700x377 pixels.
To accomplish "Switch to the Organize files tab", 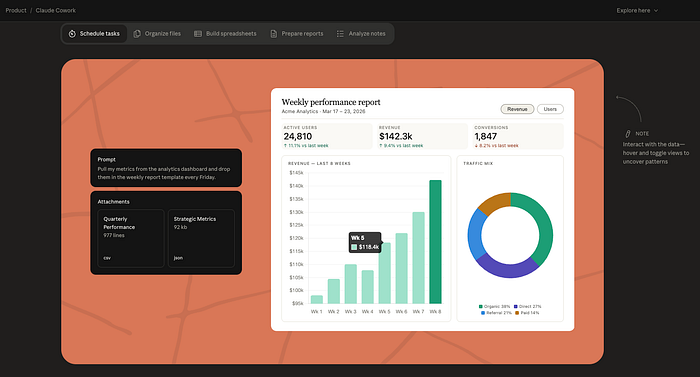I will tap(157, 34).
